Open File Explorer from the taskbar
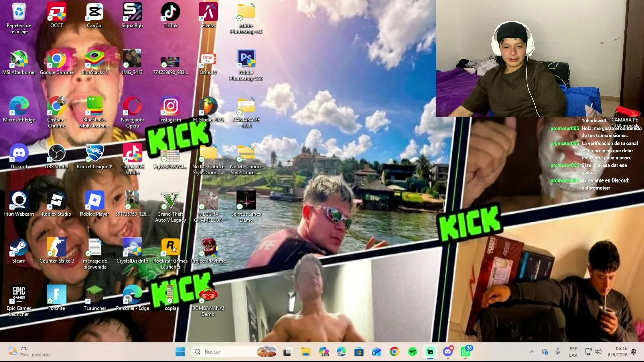The width and height of the screenshot is (644, 362). pos(305,352)
